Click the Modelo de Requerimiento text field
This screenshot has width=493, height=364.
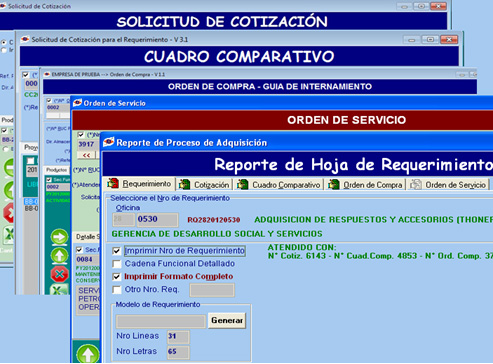(161, 322)
